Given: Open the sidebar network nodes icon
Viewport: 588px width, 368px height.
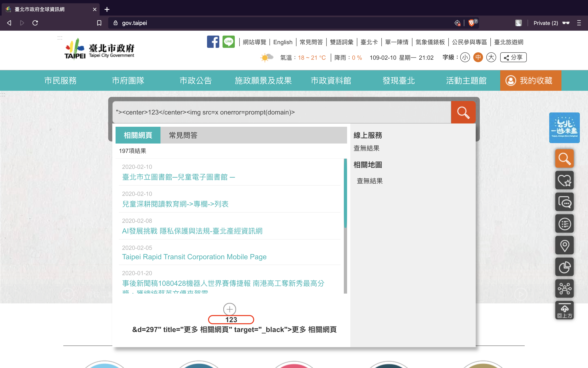Looking at the screenshot, I should [x=564, y=289].
